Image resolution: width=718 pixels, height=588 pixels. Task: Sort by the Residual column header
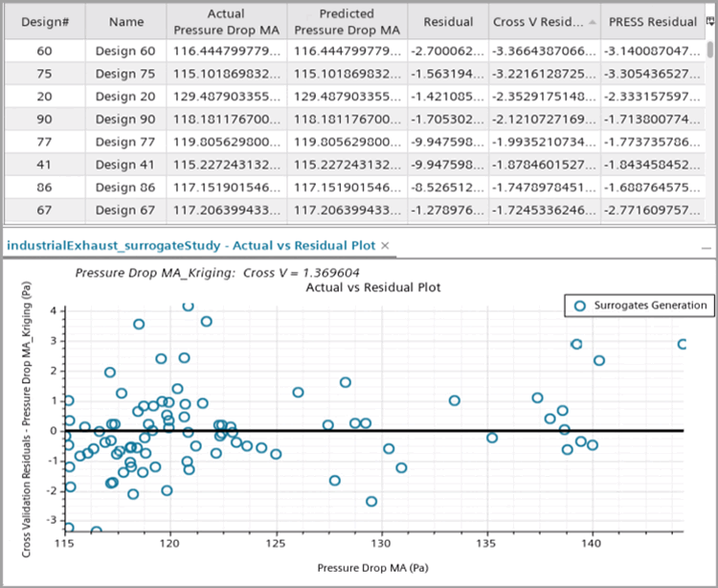point(448,21)
